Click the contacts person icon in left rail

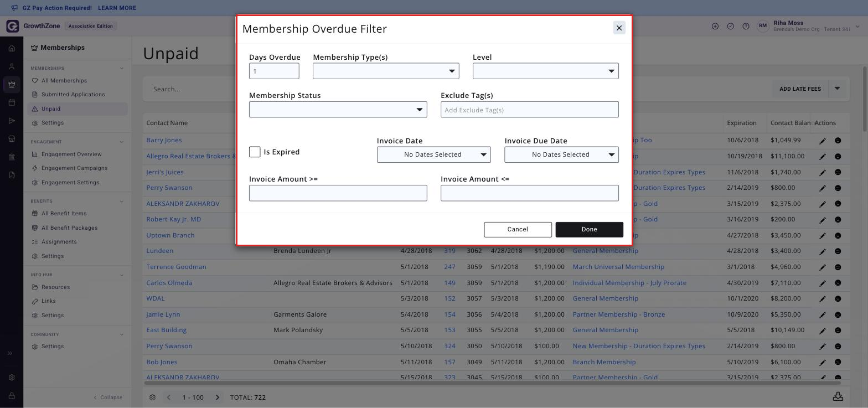[x=12, y=66]
